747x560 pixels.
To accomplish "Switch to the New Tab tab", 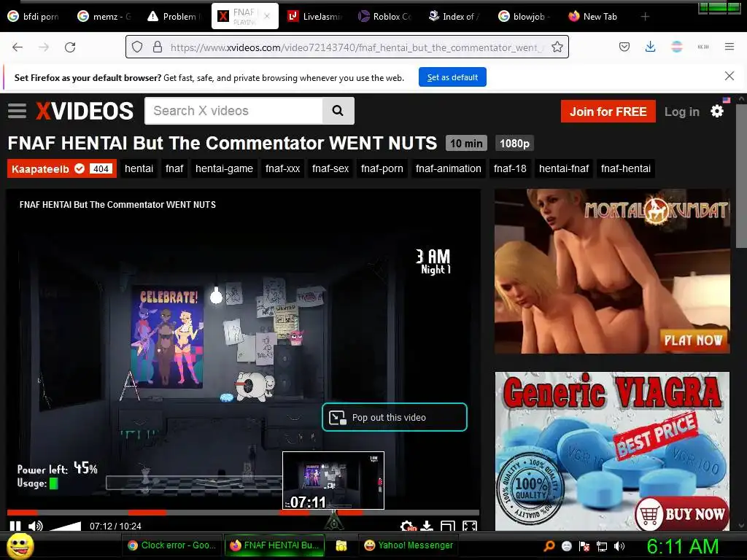I will (x=594, y=17).
